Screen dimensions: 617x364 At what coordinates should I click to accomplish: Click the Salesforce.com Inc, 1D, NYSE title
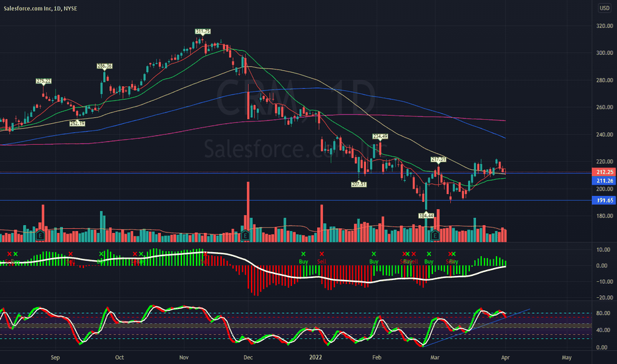point(40,8)
